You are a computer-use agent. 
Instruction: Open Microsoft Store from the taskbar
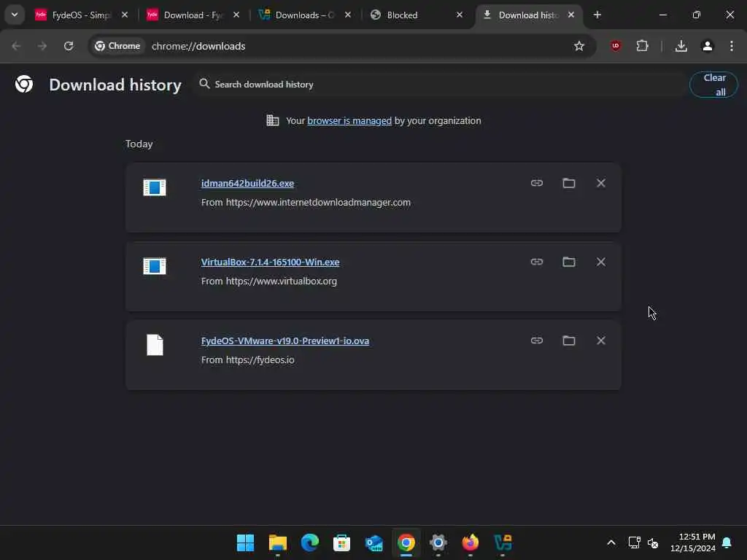coord(341,542)
